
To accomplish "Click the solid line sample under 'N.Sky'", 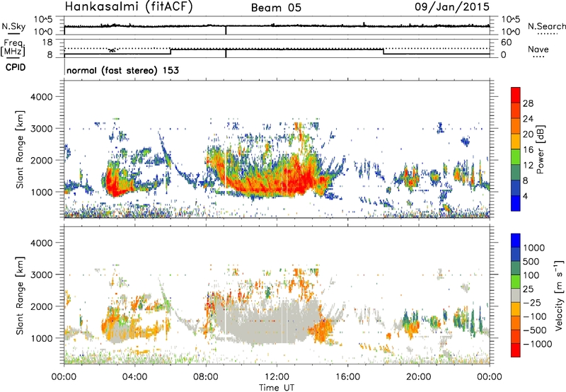I will (13, 35).
